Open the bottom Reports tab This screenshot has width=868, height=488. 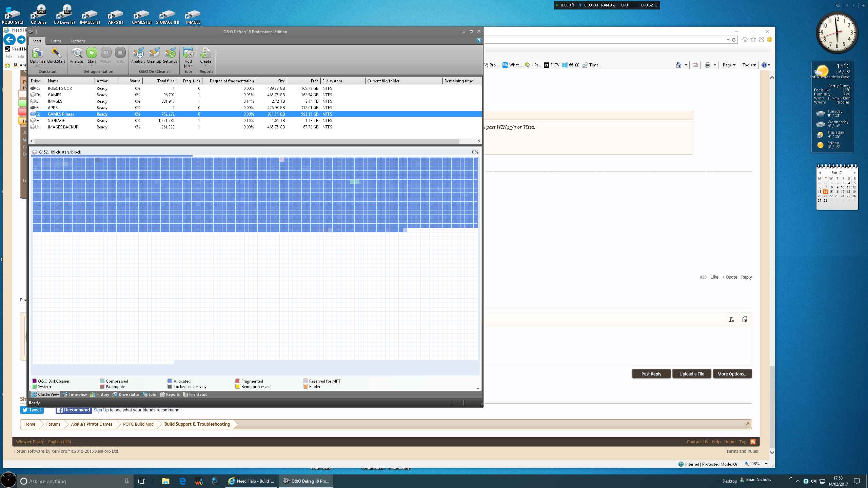(x=170, y=394)
